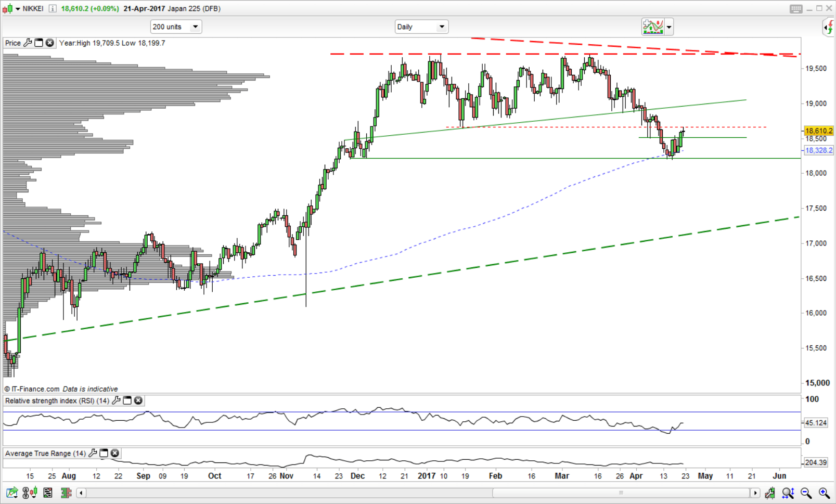Open Price panel wrench settings

tap(28, 43)
